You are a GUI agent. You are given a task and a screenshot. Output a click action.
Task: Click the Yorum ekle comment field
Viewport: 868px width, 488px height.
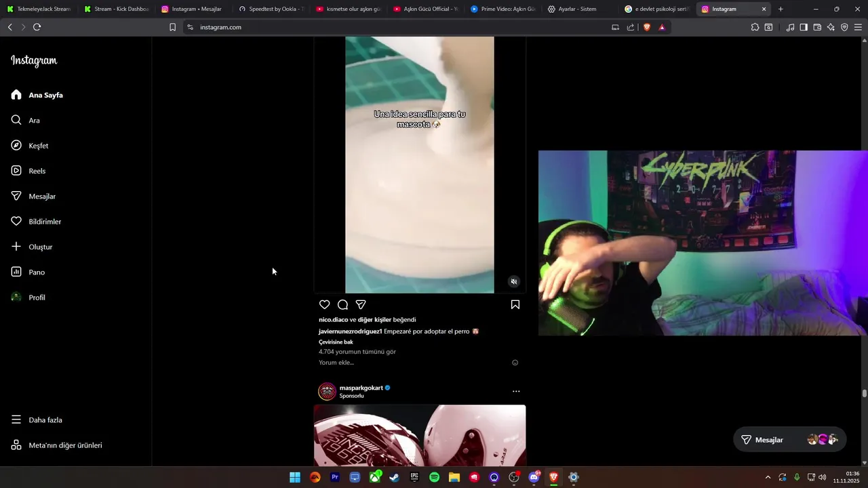click(414, 363)
